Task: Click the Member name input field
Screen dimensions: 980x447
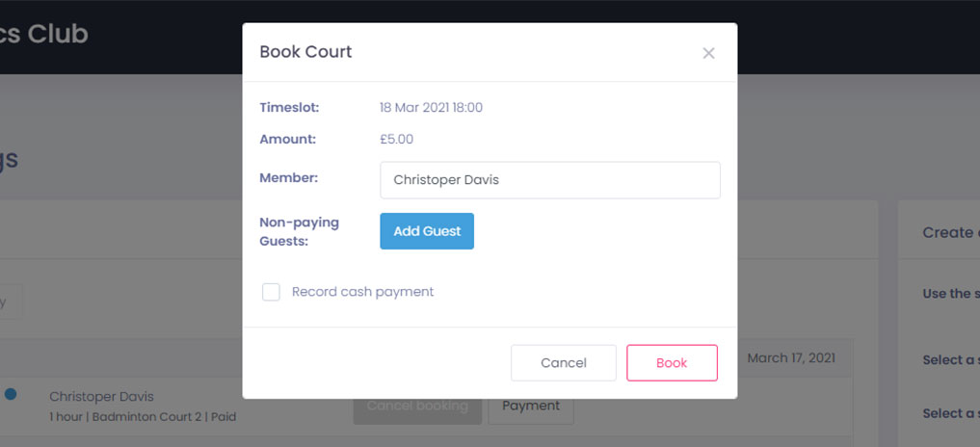Action: [x=549, y=180]
